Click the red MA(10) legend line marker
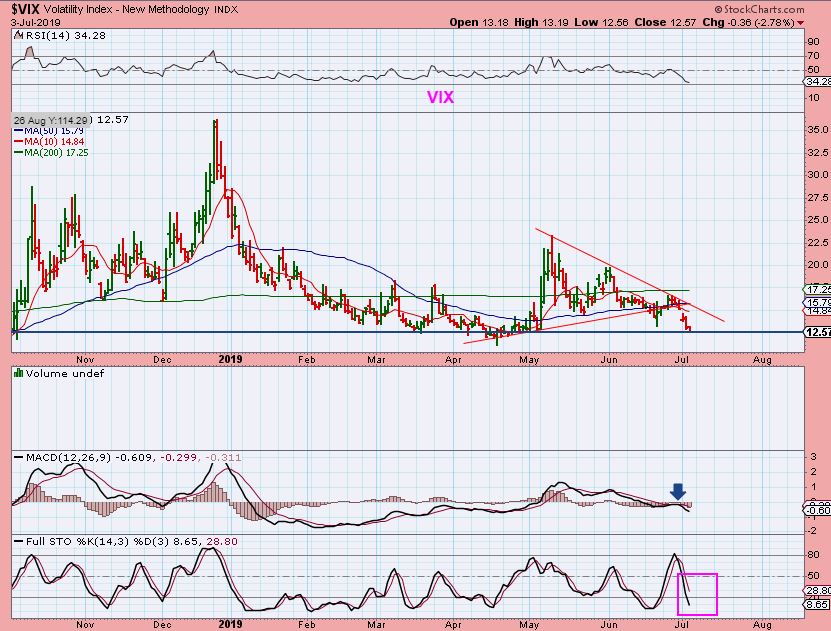The width and height of the screenshot is (831, 631). [19, 141]
